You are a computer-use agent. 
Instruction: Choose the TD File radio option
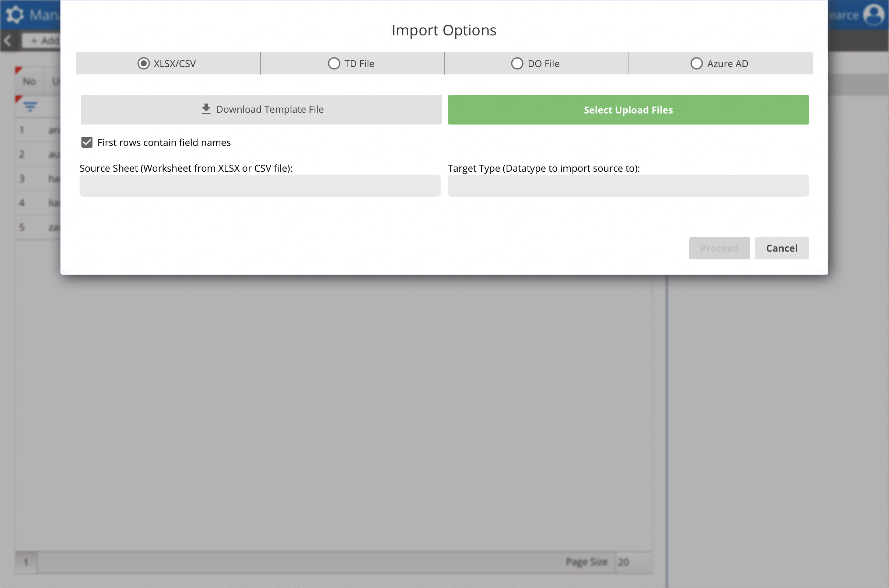click(334, 63)
